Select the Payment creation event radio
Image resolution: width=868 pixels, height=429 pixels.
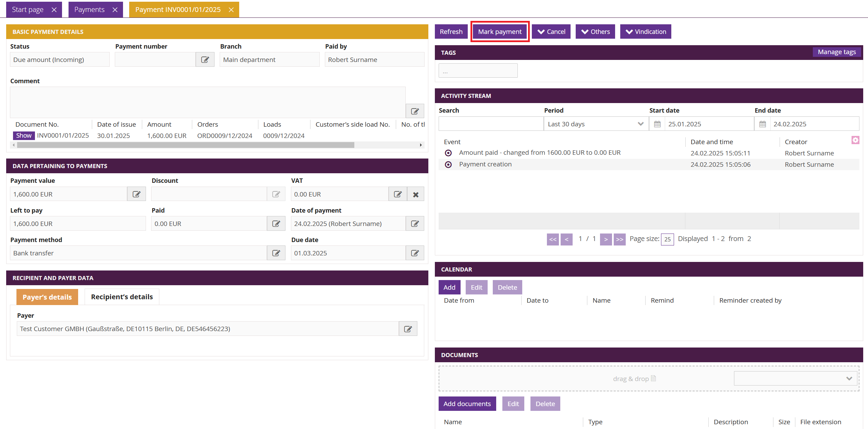click(x=448, y=165)
